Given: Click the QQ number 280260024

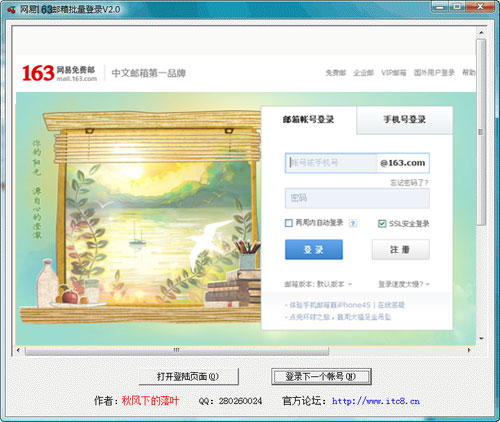Looking at the screenshot, I should tap(241, 401).
